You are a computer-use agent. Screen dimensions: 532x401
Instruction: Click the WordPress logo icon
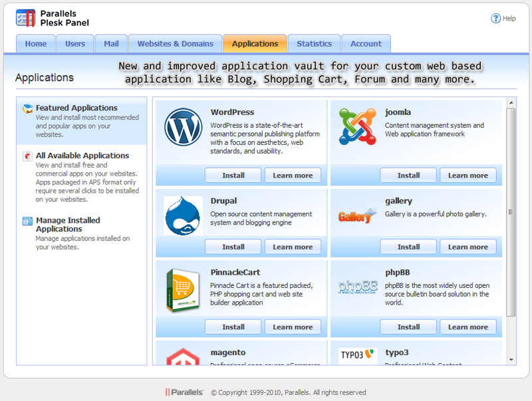pos(184,126)
